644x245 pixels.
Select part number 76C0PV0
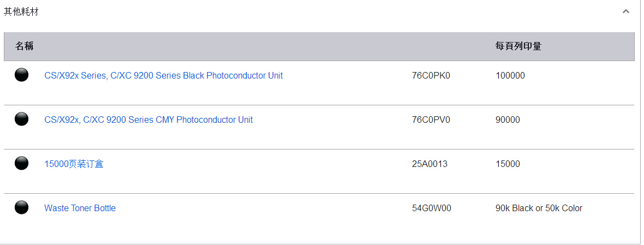click(431, 120)
